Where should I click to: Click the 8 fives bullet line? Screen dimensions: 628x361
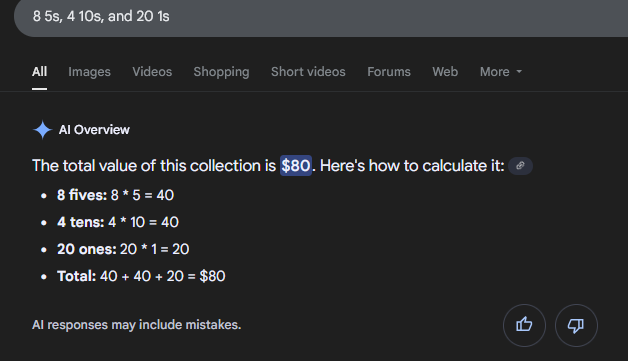click(115, 195)
